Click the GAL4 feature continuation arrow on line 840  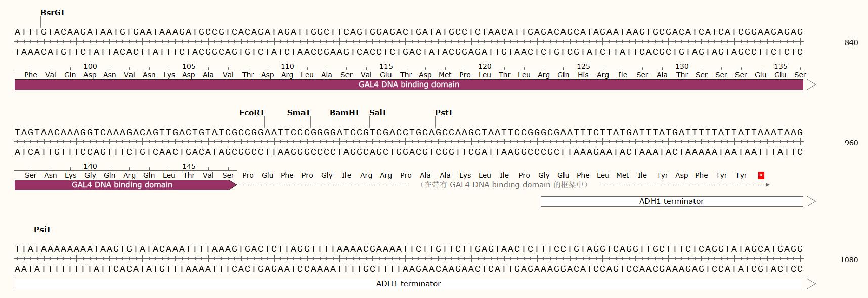811,85
